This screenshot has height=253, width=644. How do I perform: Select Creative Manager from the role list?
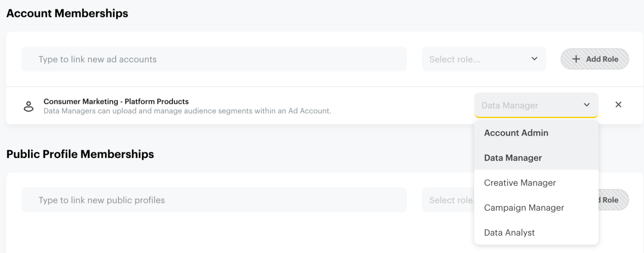point(520,183)
